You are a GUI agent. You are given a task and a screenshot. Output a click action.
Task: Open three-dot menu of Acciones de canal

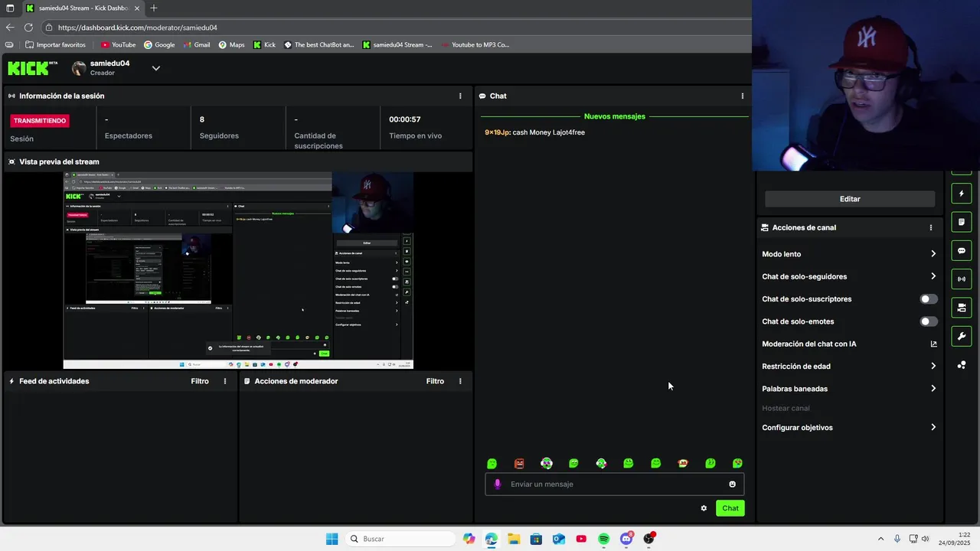pos(931,227)
